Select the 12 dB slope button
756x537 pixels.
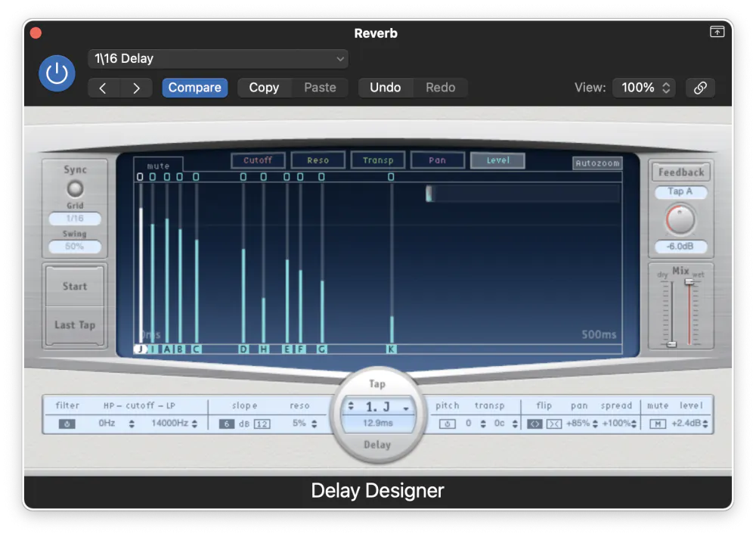(x=262, y=424)
